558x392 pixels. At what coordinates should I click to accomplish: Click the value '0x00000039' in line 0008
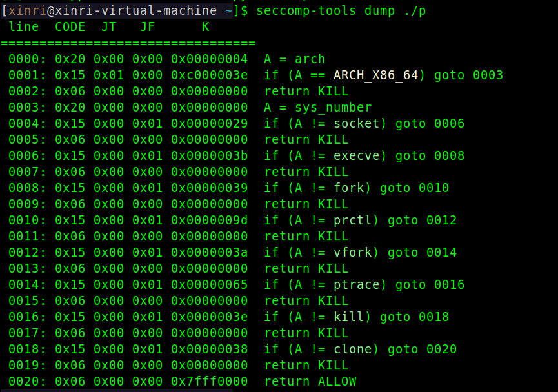(209, 188)
